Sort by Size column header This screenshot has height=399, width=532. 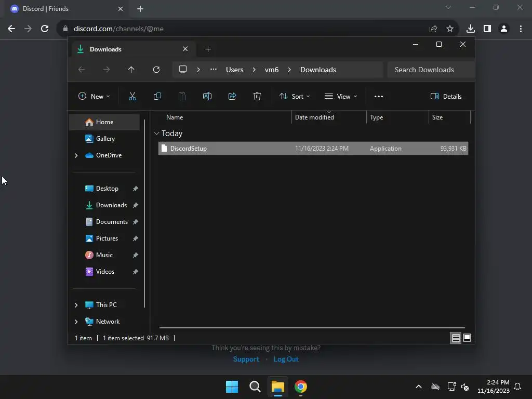click(x=437, y=117)
